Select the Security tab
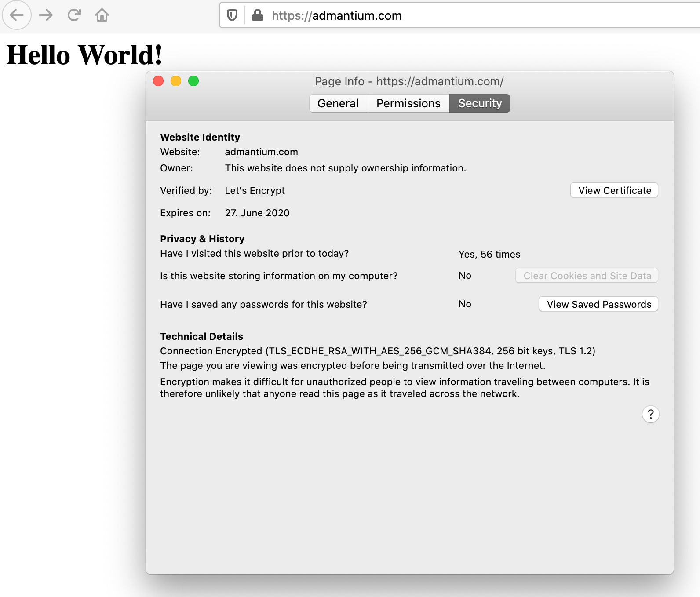This screenshot has width=700, height=597. click(x=480, y=103)
